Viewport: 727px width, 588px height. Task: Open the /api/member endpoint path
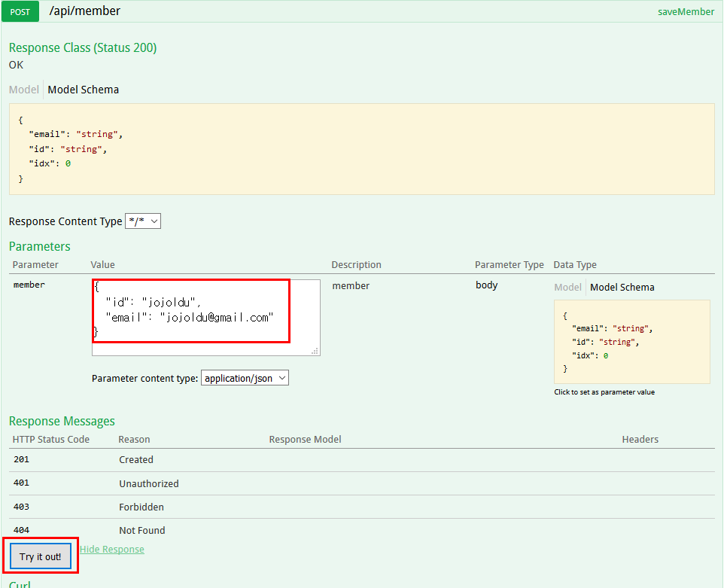85,11
